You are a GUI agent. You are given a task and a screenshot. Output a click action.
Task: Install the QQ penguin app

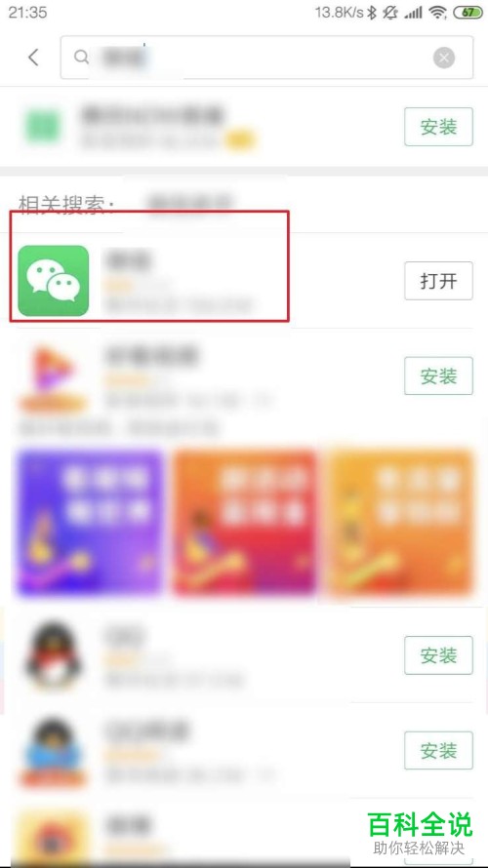click(438, 655)
